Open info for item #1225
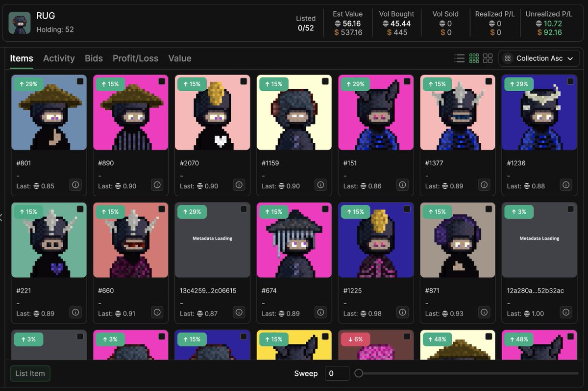Screen dimensions: 588x391 pyautogui.click(x=403, y=313)
